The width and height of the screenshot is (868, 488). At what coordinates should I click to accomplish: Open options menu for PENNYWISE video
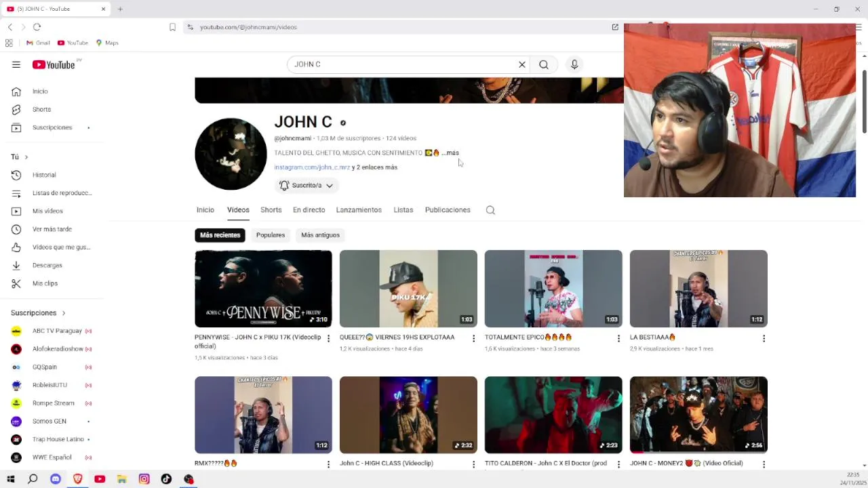329,338
